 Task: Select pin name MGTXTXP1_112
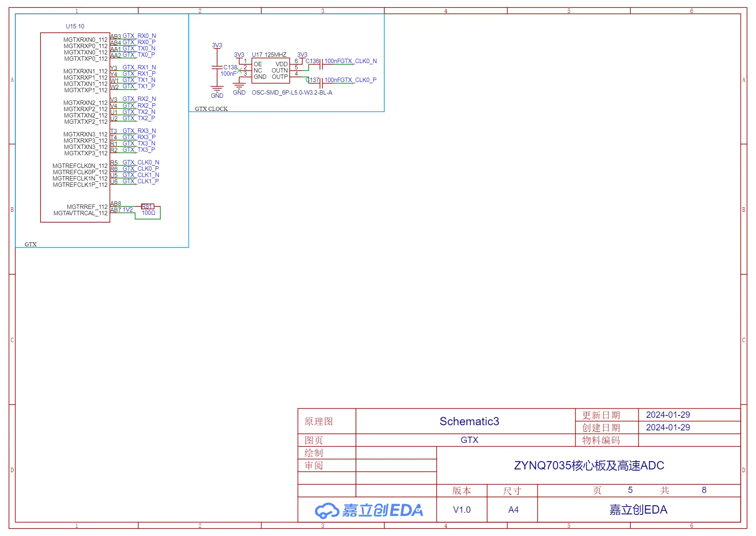pos(86,90)
